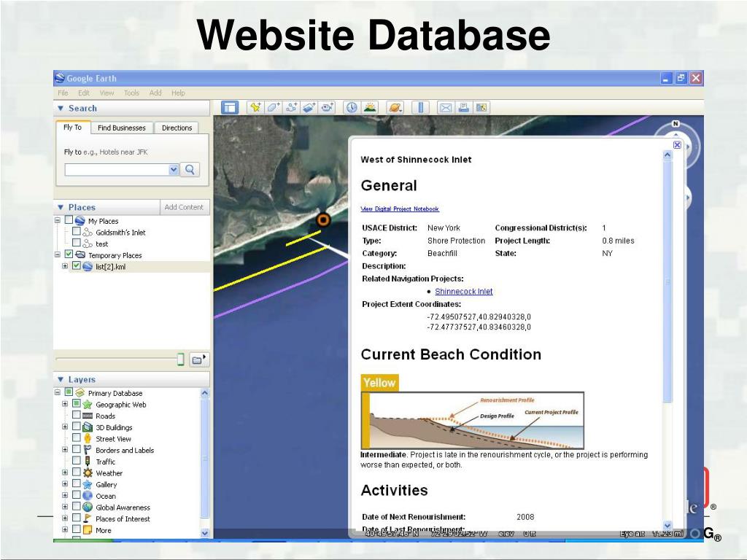Click the beach profile diagram image
Screen dimensions: 747x560
[472, 420]
